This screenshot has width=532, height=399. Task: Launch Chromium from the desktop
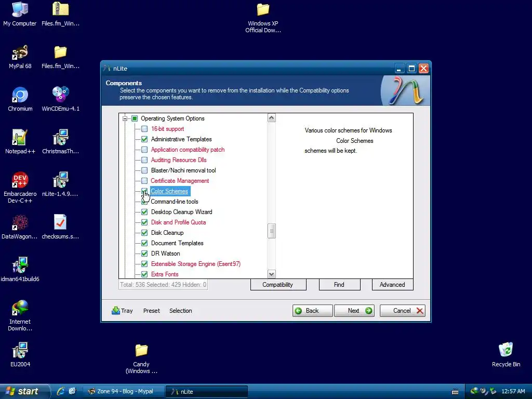20,99
